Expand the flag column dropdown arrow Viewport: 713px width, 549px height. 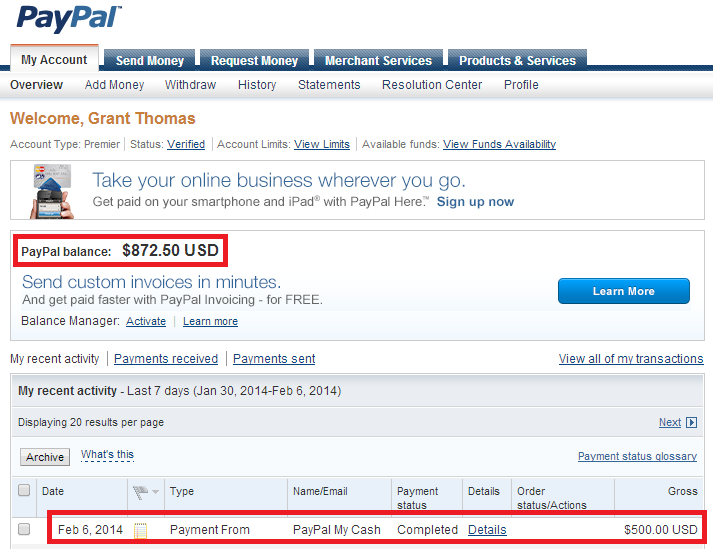[156, 492]
